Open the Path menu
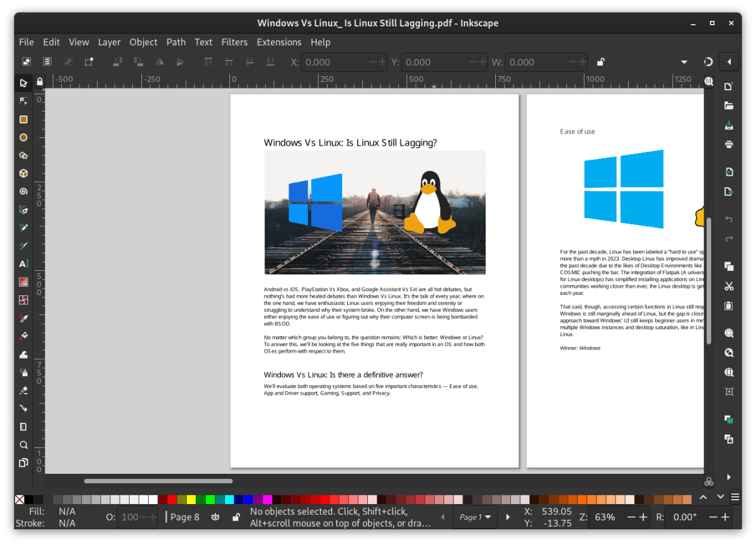 (x=176, y=42)
